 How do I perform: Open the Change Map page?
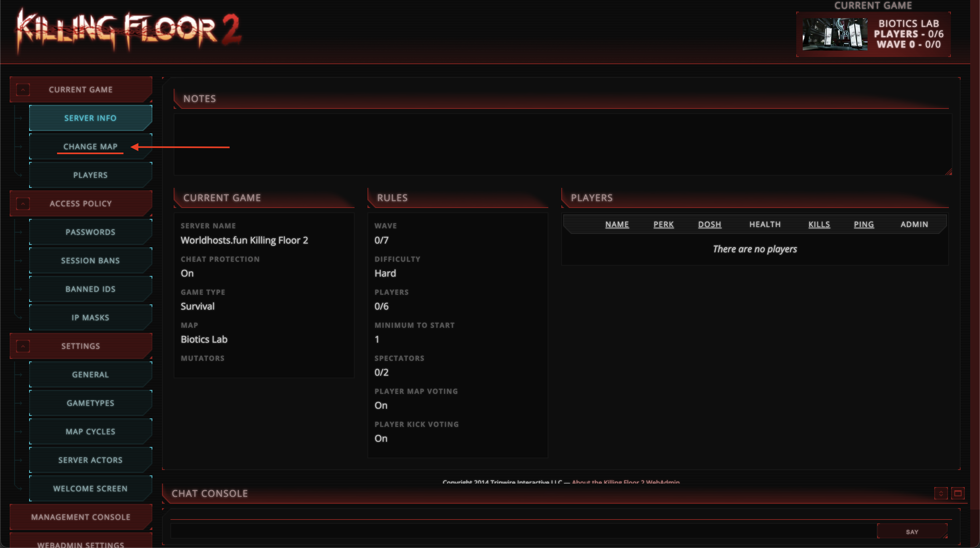click(x=90, y=147)
